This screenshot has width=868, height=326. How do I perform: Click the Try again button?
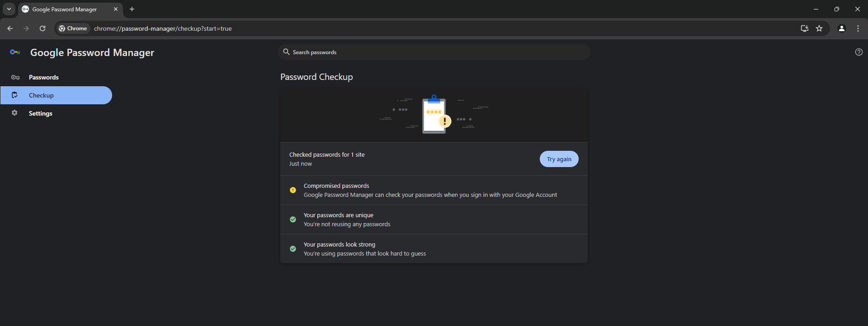pyautogui.click(x=559, y=159)
